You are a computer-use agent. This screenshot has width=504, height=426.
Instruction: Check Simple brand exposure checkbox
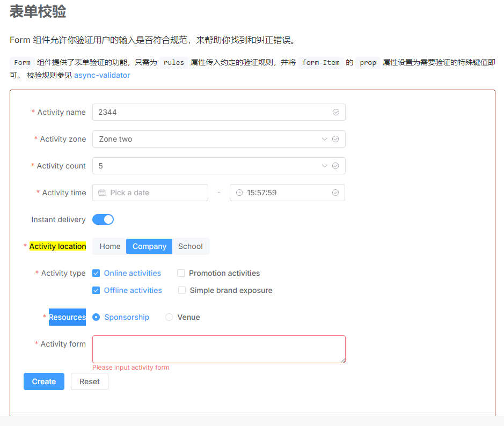182,290
